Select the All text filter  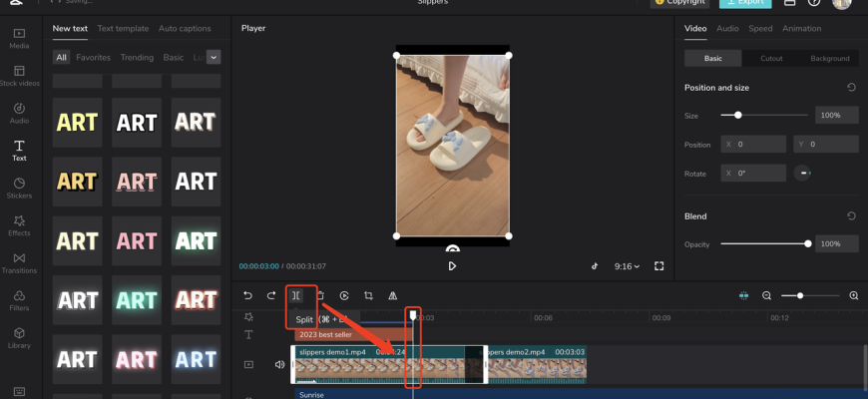[x=62, y=57]
